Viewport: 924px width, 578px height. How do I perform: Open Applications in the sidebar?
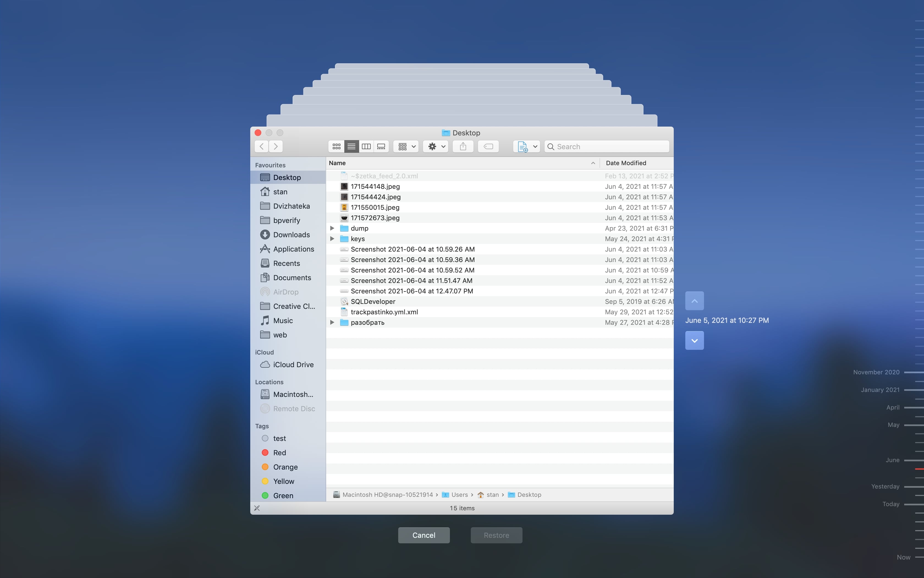(288, 249)
